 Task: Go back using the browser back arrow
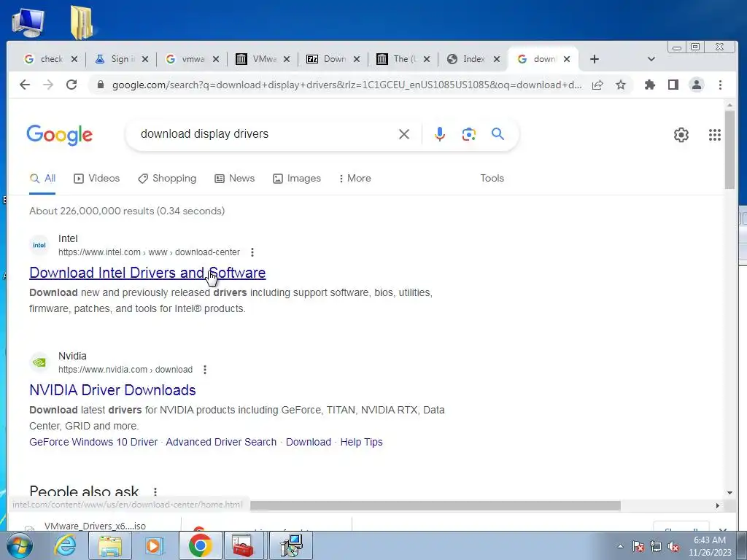tap(25, 85)
